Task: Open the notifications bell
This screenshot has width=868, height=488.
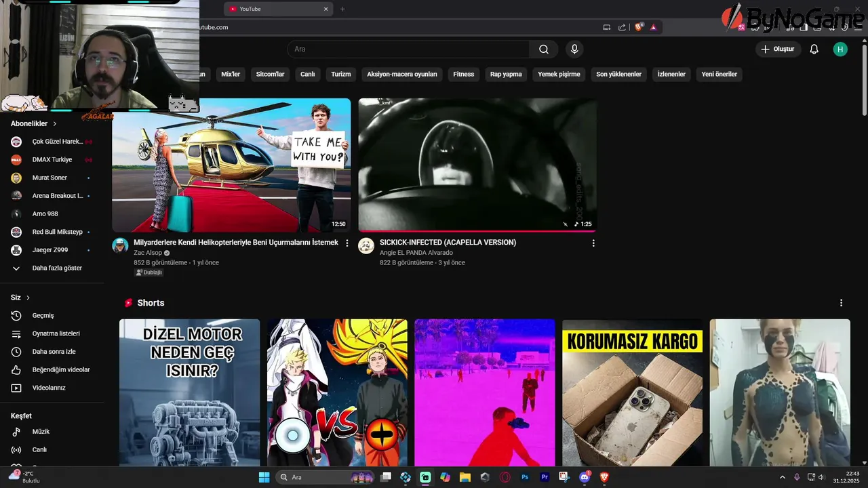Action: [x=814, y=49]
